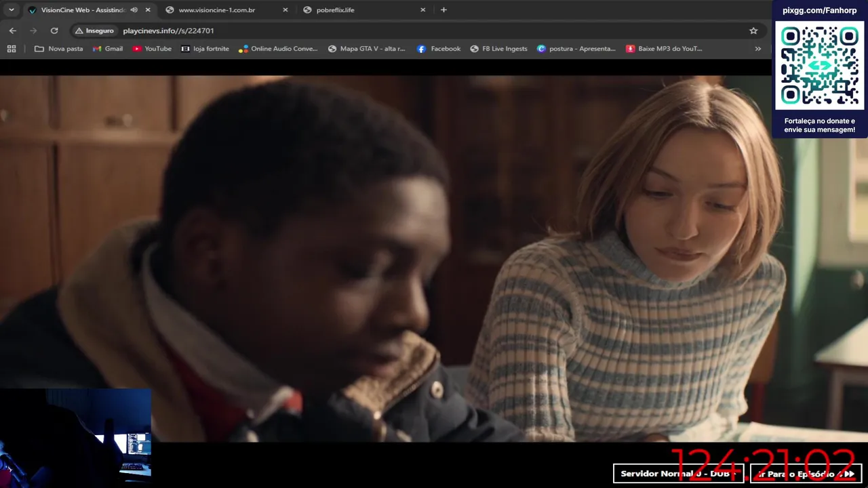Open the loja fortnite bookmark
This screenshot has height=488, width=868.
pyautogui.click(x=205, y=49)
